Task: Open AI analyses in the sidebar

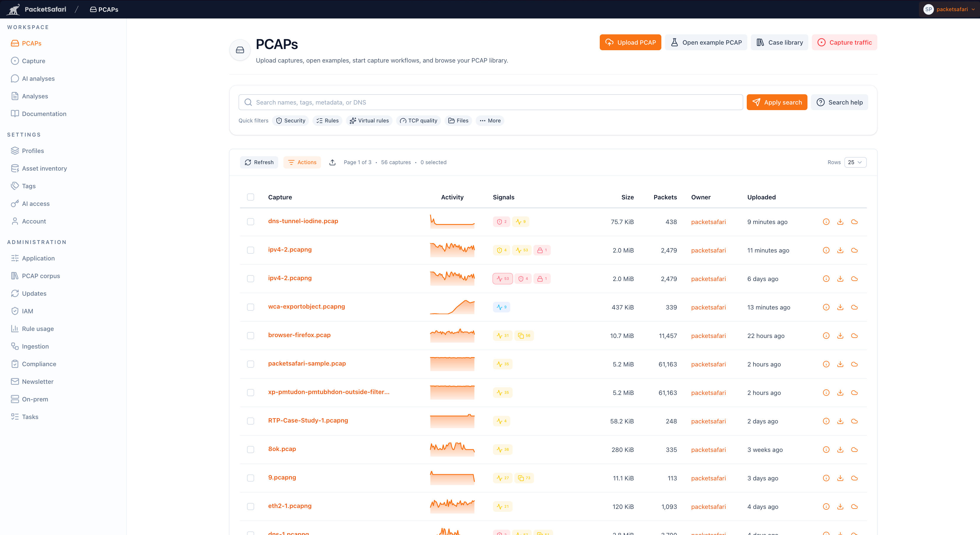Action: coord(38,78)
